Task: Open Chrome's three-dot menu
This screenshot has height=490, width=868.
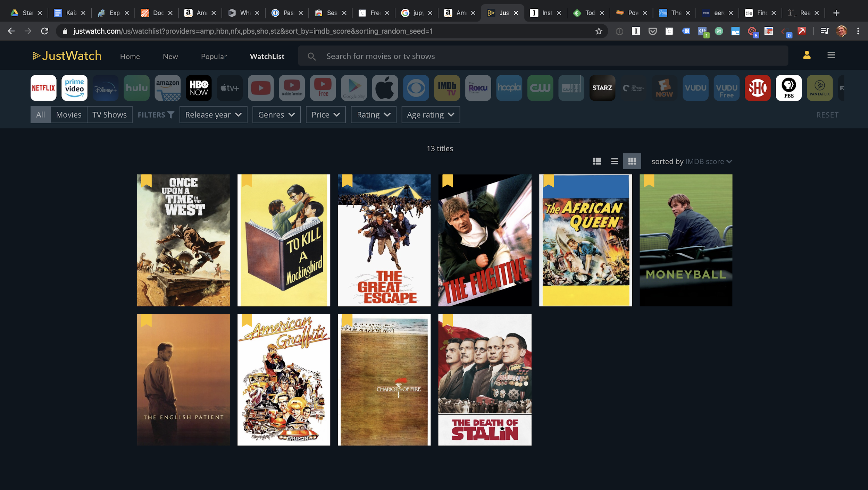Action: pyautogui.click(x=858, y=31)
